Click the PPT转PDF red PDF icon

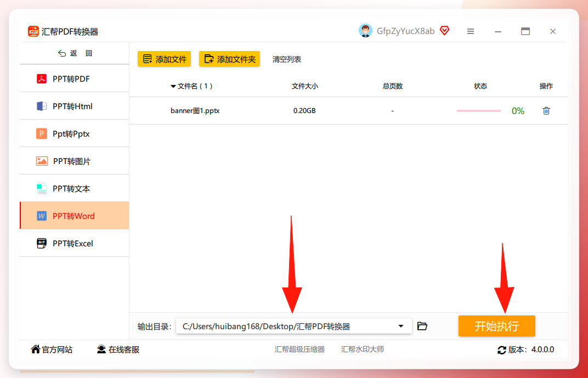[x=41, y=79]
